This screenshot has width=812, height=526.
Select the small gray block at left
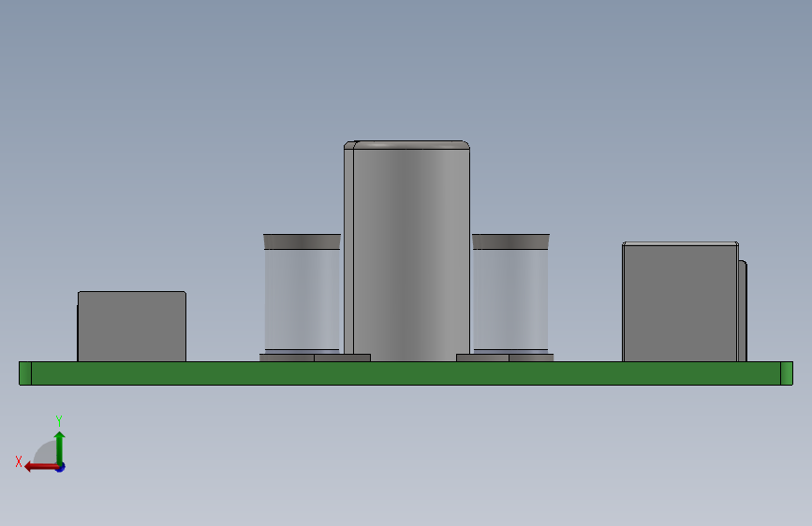(132, 327)
